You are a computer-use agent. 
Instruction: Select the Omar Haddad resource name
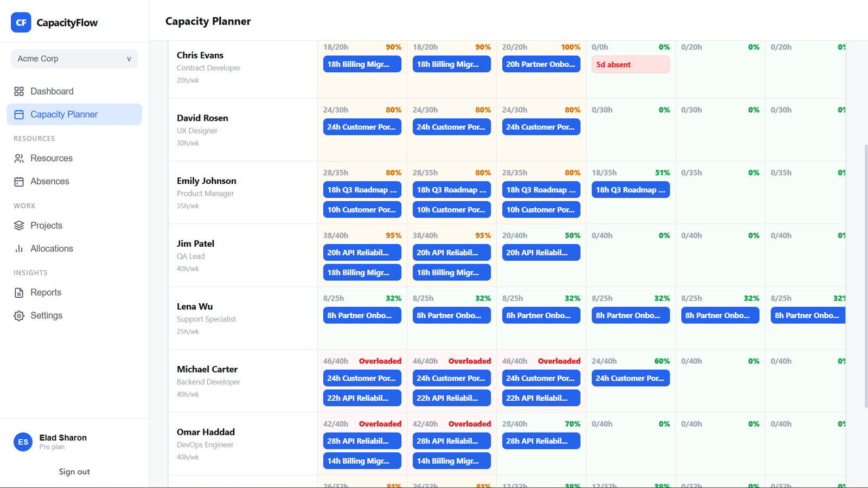[206, 432]
